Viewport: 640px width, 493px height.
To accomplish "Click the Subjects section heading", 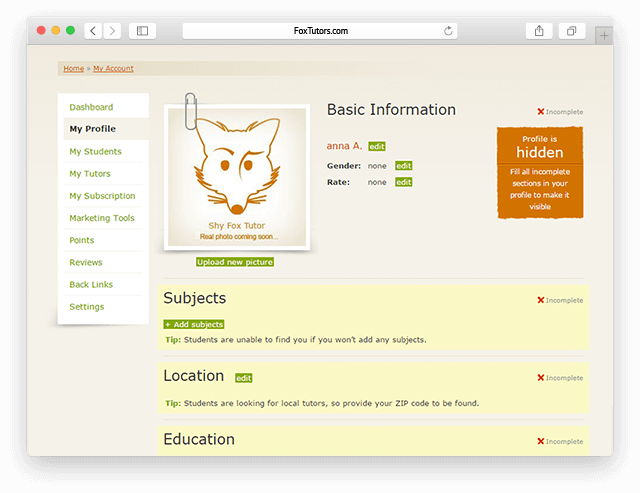I will [195, 298].
